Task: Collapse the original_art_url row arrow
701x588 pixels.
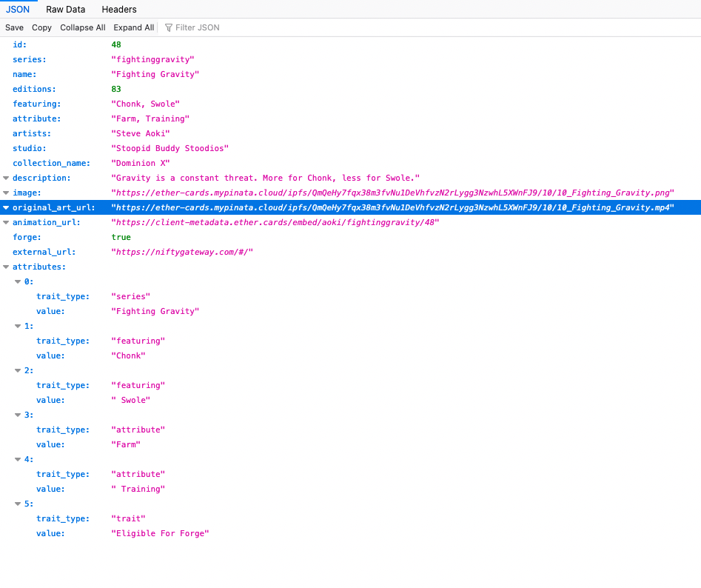Action: click(6, 207)
